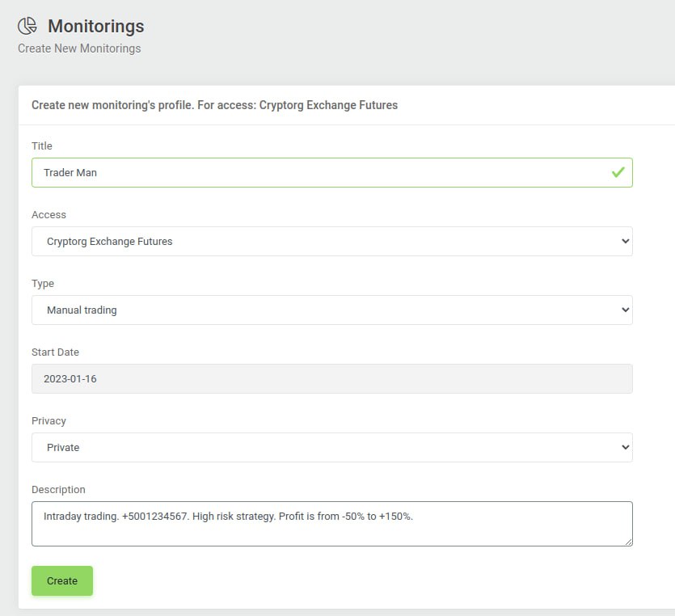Click the Privacy field label
The image size is (675, 616).
click(49, 421)
